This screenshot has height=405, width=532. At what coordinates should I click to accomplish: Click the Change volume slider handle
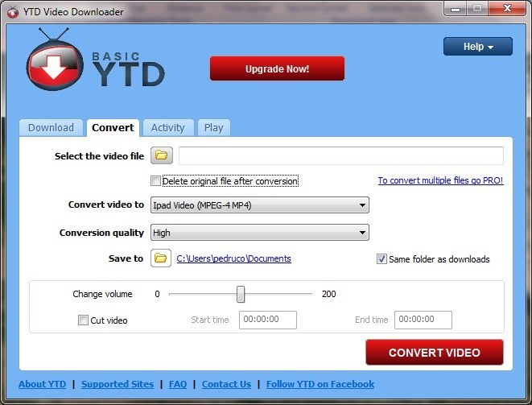pyautogui.click(x=240, y=294)
